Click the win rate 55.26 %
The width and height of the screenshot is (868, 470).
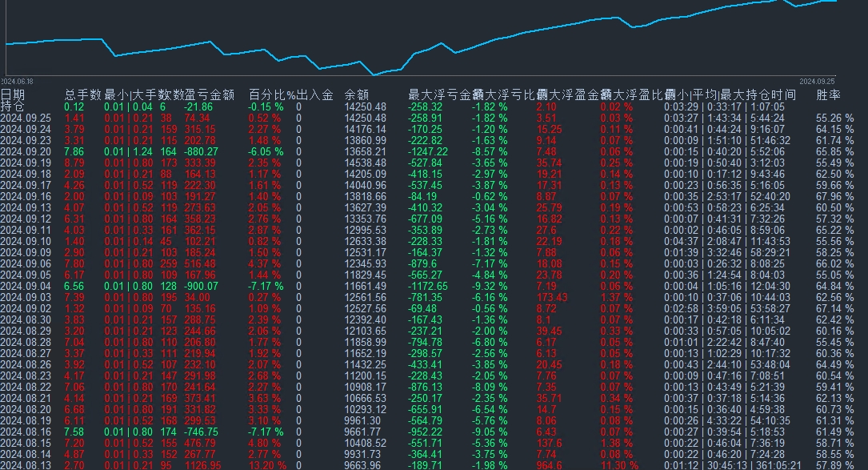(834, 118)
